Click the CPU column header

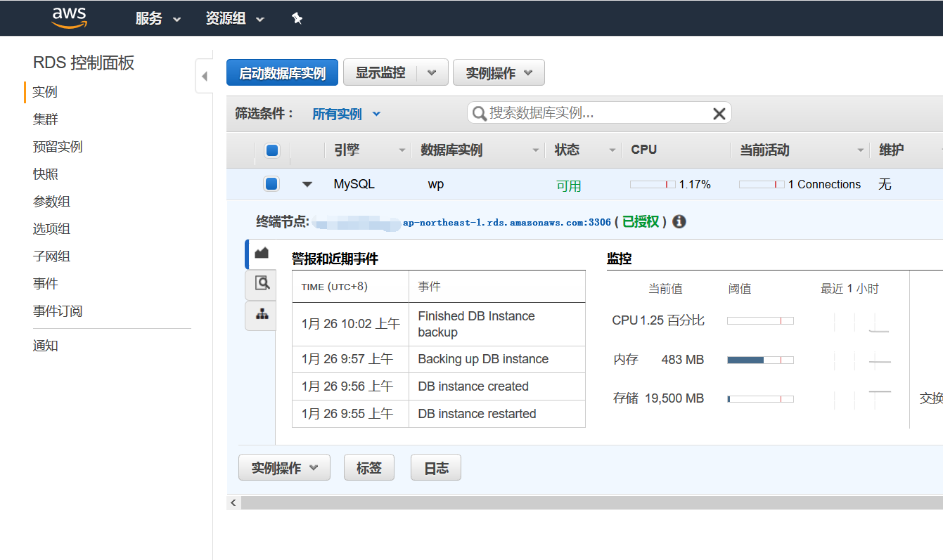pos(643,150)
